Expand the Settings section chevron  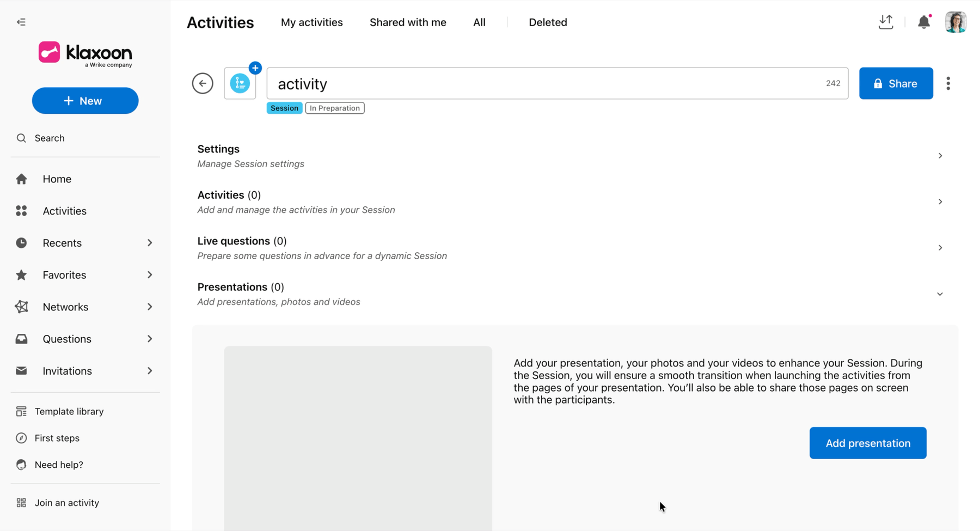[940, 156]
